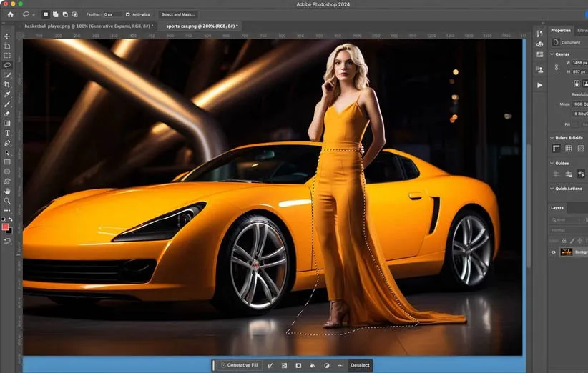Select the Lasso tool in toolbar
The height and width of the screenshot is (373, 588).
pyautogui.click(x=7, y=65)
